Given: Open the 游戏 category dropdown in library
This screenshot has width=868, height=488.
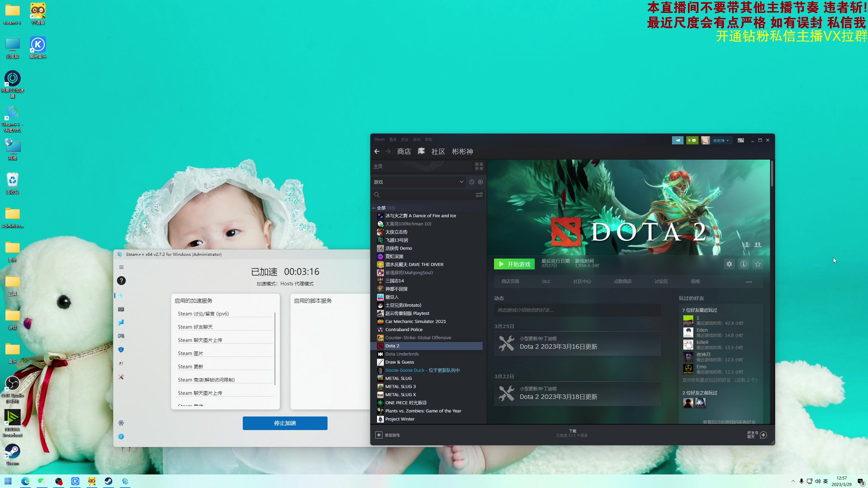Looking at the screenshot, I should (x=418, y=182).
